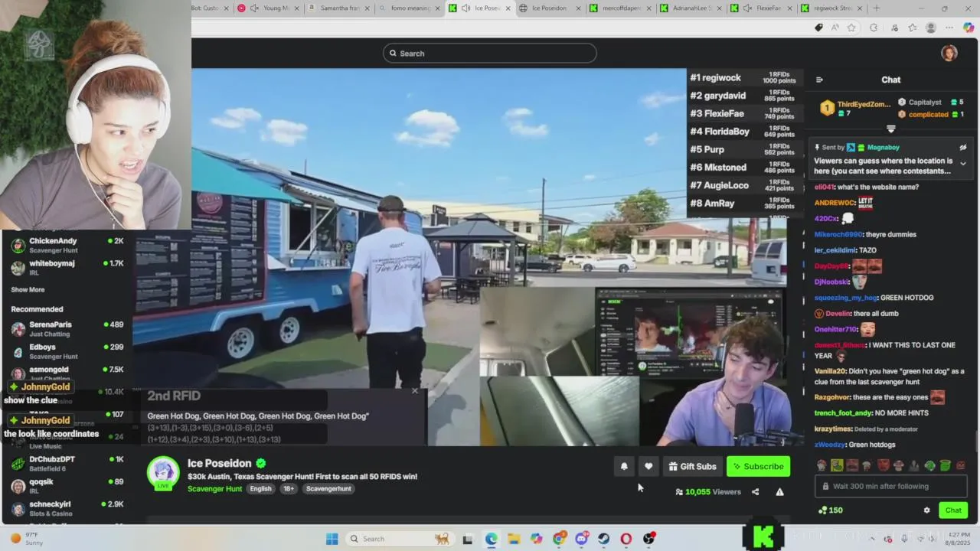Click the 18+ tag

click(x=288, y=489)
